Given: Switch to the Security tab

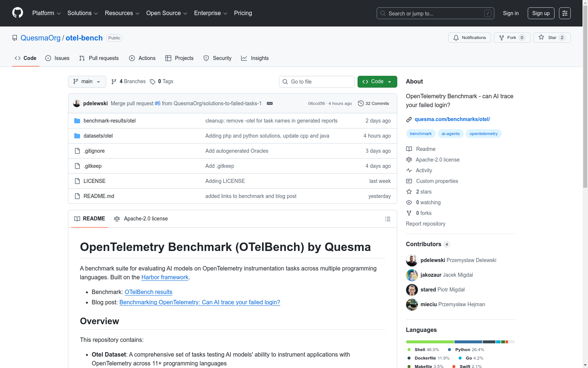Looking at the screenshot, I should point(218,58).
